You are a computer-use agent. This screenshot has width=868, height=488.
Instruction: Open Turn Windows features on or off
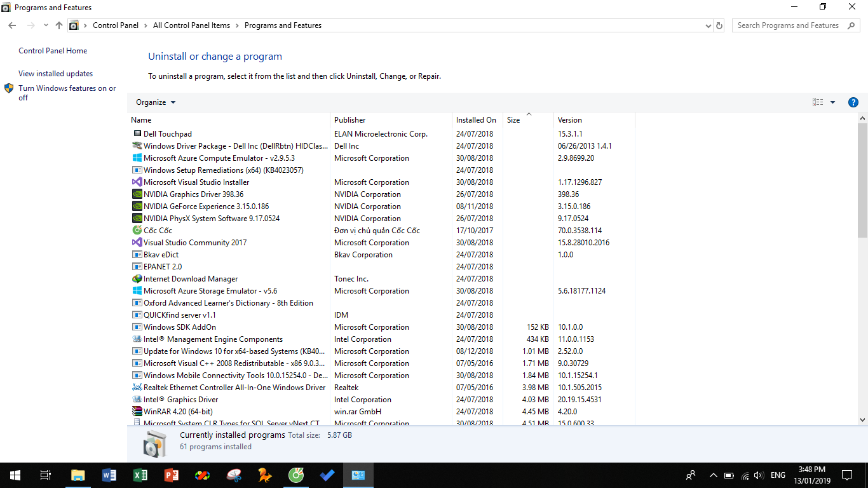click(x=67, y=93)
